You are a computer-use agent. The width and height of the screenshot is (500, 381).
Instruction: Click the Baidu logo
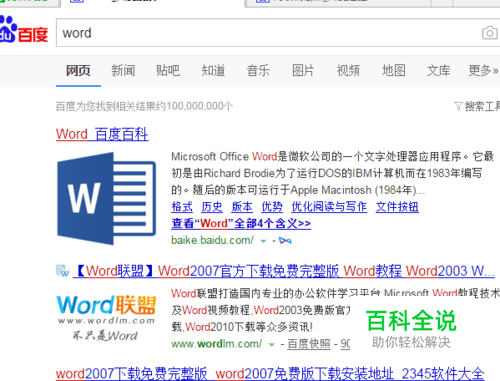point(23,30)
